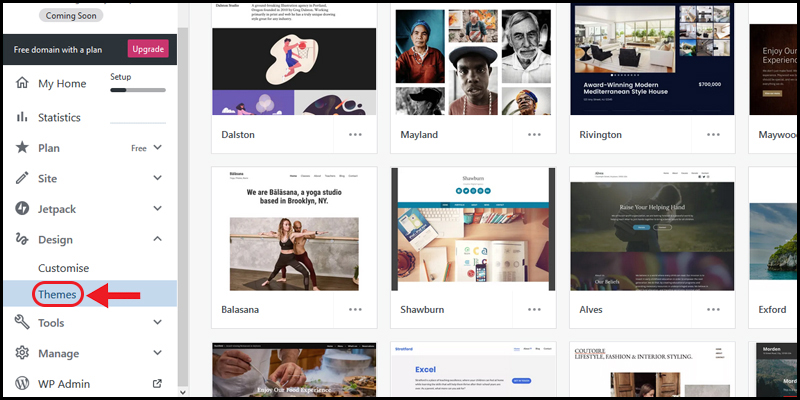
Task: Open the Balasana yoga studio thumbnail
Action: (294, 229)
